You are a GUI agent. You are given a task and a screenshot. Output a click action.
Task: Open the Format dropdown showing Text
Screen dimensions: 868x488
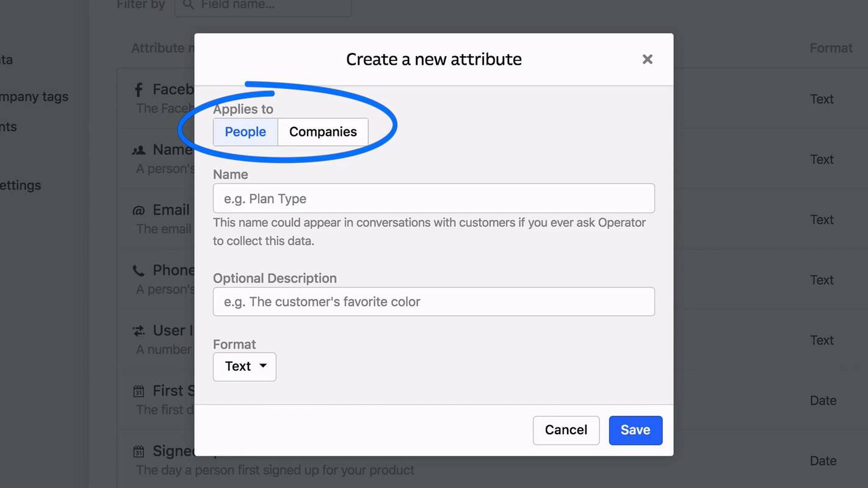coord(244,366)
